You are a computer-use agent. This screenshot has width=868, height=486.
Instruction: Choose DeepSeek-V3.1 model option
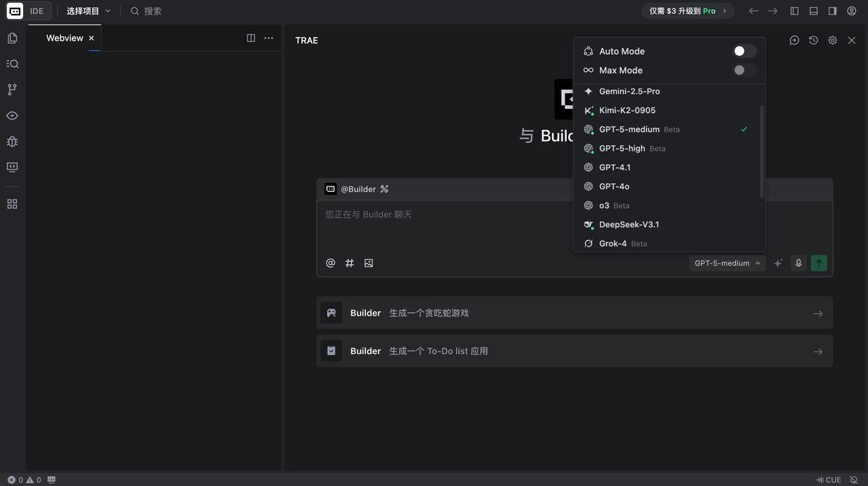pos(629,224)
